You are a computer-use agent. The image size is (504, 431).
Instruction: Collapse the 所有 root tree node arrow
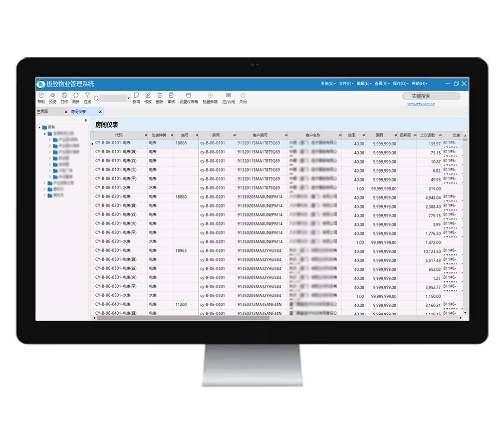click(39, 127)
